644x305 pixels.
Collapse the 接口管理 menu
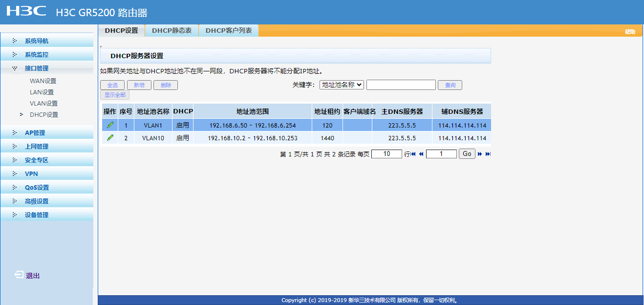(x=46, y=68)
